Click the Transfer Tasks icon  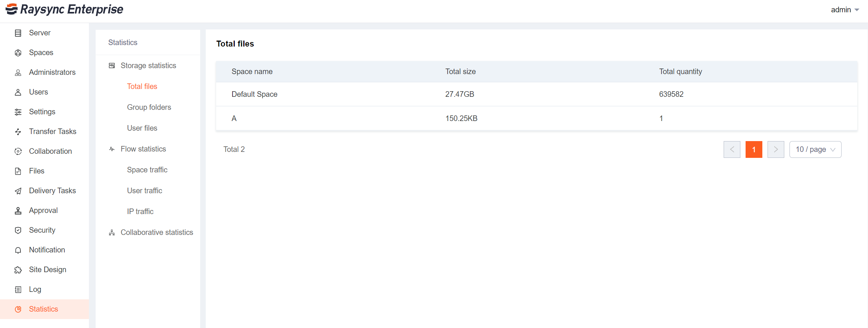(18, 132)
